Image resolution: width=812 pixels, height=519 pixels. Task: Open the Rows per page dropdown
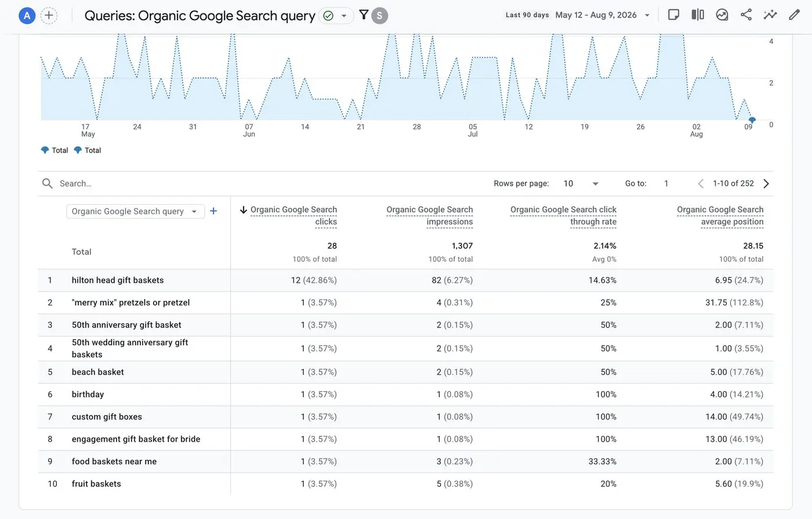[581, 183]
